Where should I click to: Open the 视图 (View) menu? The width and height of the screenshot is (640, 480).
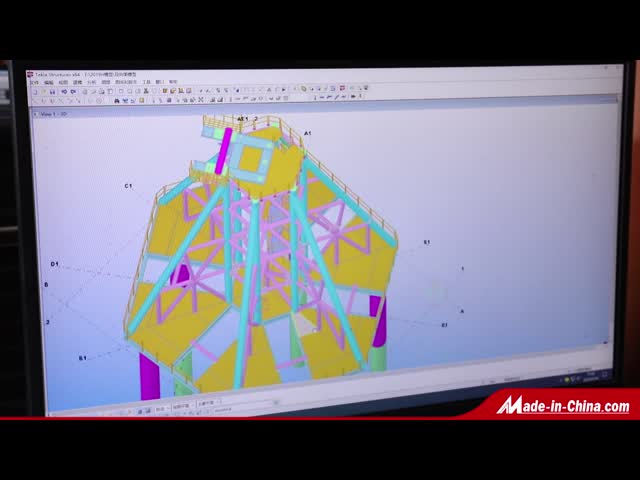click(x=63, y=82)
